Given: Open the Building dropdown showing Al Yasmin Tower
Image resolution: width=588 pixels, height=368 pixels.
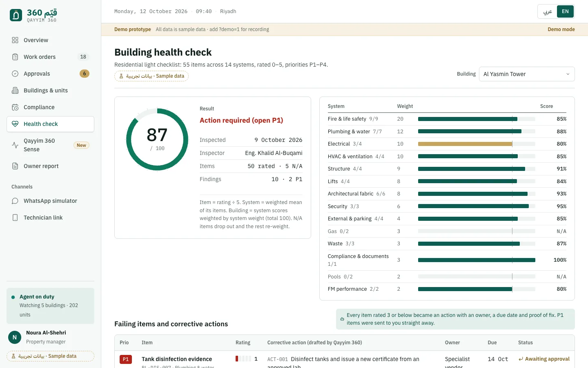Looking at the screenshot, I should (x=527, y=74).
